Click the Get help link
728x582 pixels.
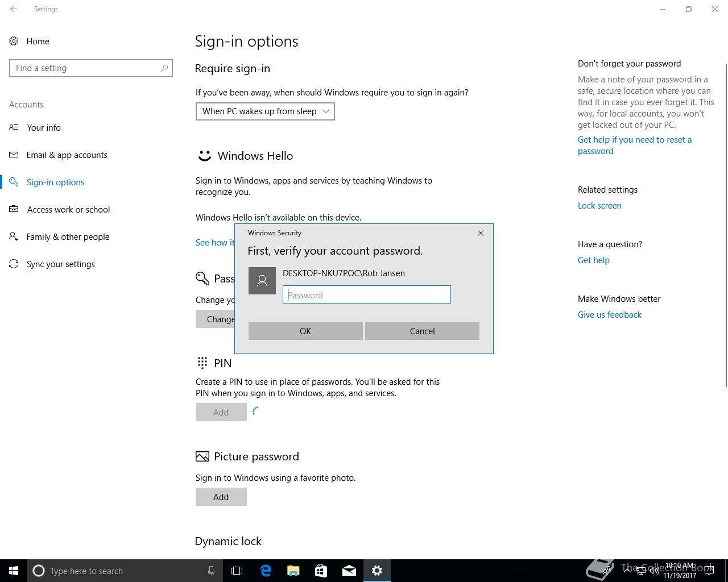click(594, 260)
